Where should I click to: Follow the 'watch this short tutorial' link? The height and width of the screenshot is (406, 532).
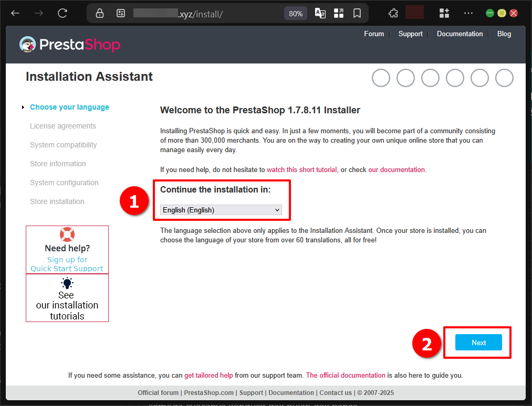pos(301,170)
